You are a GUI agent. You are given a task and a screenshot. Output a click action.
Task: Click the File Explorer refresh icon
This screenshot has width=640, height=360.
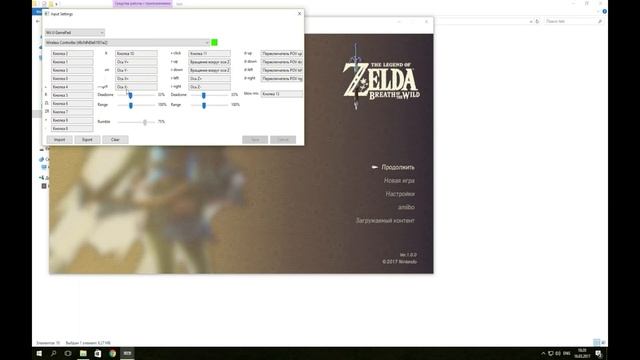tap(537, 21)
